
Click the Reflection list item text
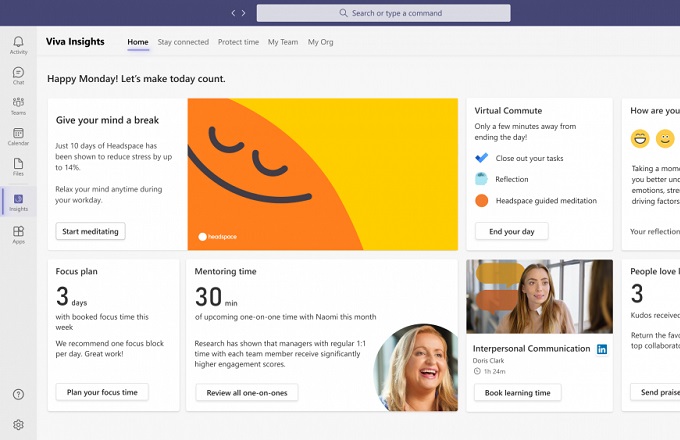click(x=512, y=179)
